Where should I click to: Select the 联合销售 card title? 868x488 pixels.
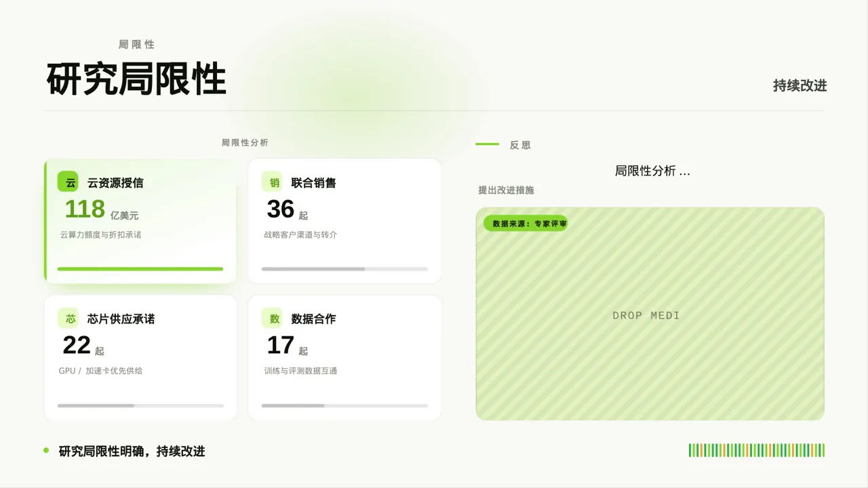click(x=313, y=183)
